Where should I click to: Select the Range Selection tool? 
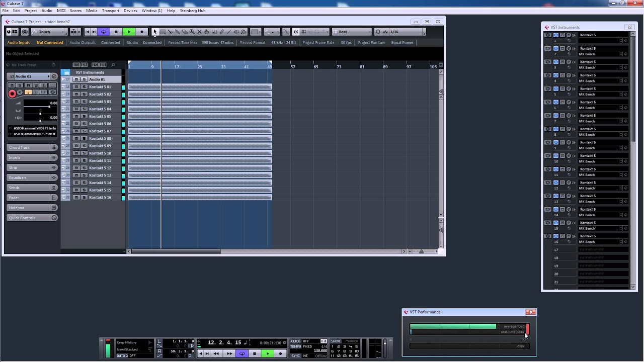pyautogui.click(x=163, y=32)
